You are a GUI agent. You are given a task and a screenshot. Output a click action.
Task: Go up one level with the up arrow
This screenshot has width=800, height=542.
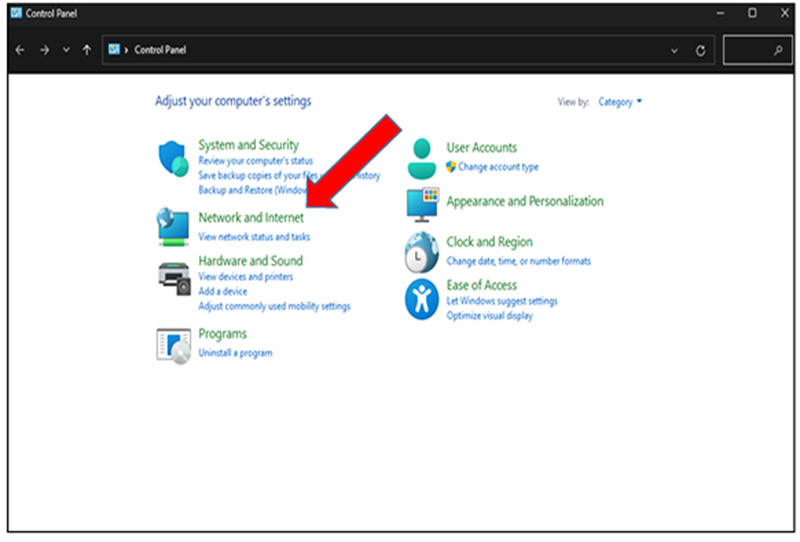coord(87,50)
